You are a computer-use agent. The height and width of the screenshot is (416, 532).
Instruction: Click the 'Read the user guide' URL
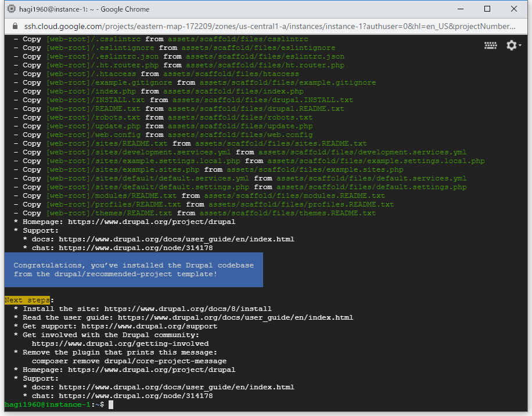(x=235, y=318)
